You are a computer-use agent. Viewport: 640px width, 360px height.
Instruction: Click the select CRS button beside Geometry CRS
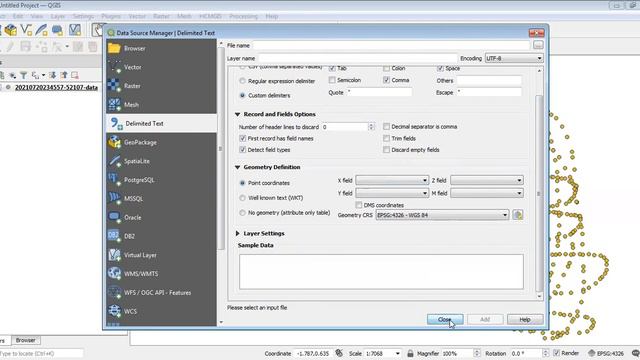click(518, 215)
